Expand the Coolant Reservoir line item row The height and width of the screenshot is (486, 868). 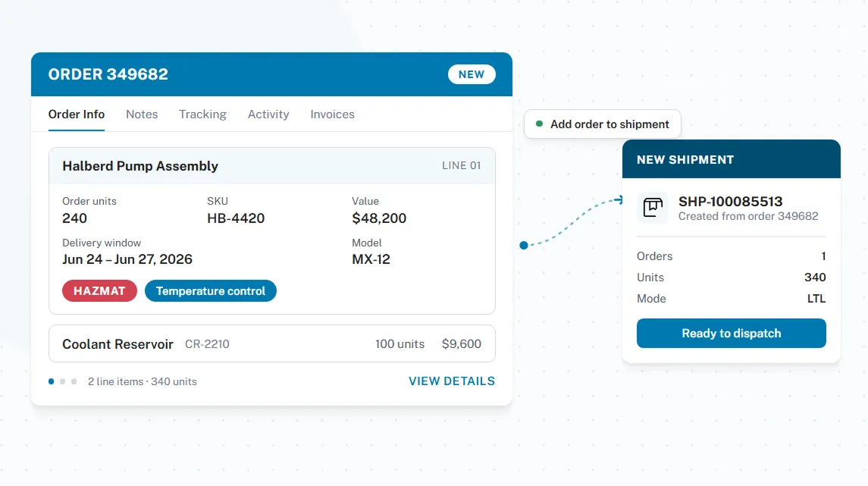[272, 343]
